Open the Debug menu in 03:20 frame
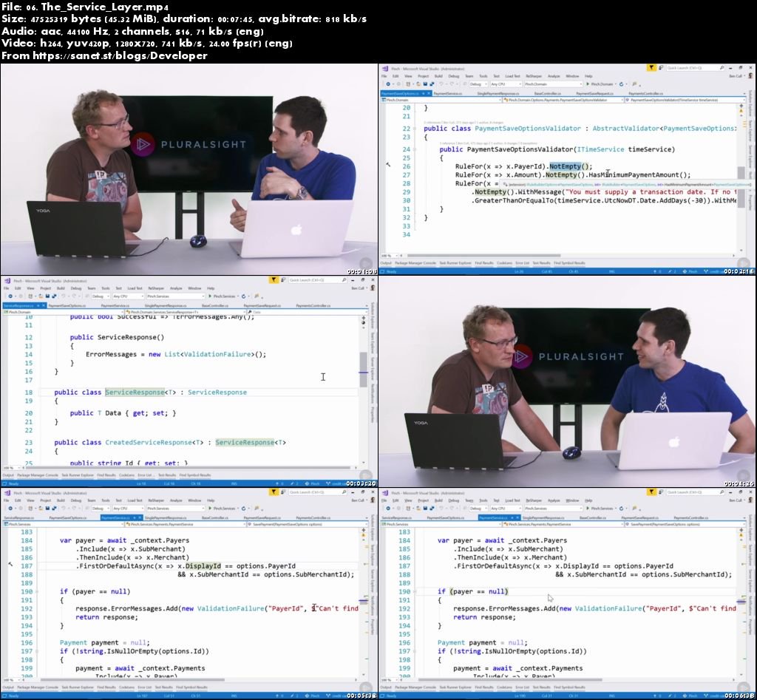The image size is (757, 700). tap(76, 288)
